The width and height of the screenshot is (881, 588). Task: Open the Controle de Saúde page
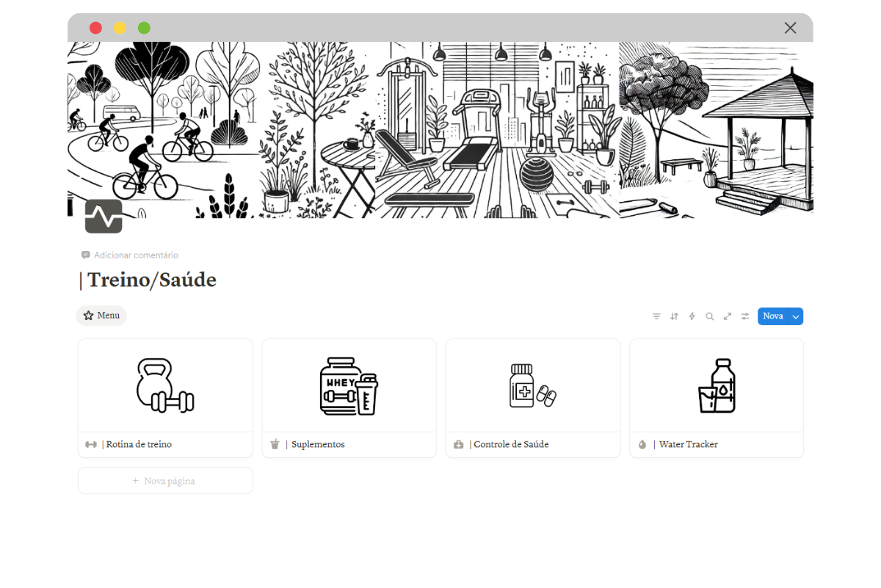tap(509, 444)
